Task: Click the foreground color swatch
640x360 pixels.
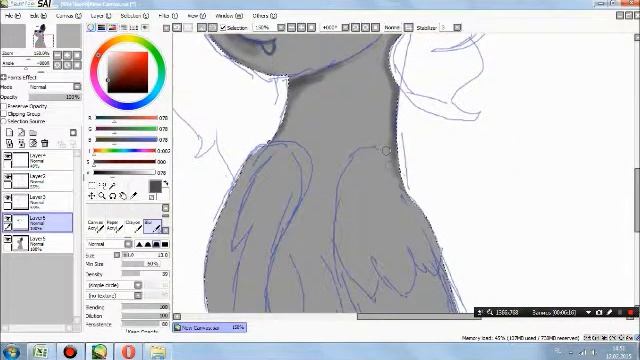Action: (x=155, y=186)
